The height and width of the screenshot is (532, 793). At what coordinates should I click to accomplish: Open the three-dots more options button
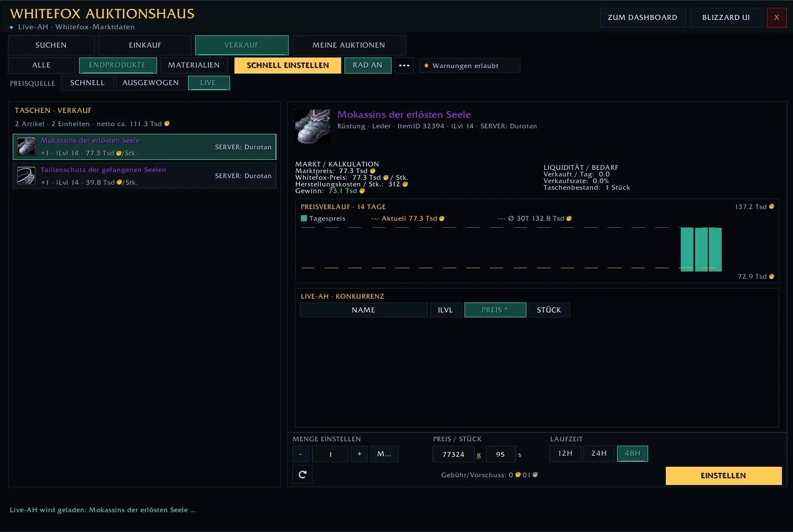click(404, 65)
